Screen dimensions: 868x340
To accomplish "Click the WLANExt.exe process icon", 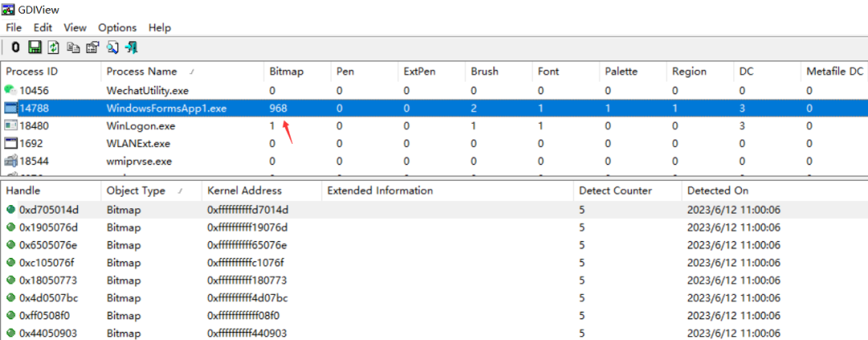I will click(10, 143).
